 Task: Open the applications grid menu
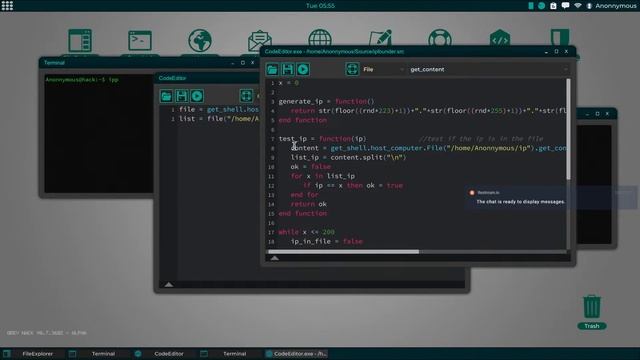[7, 5]
